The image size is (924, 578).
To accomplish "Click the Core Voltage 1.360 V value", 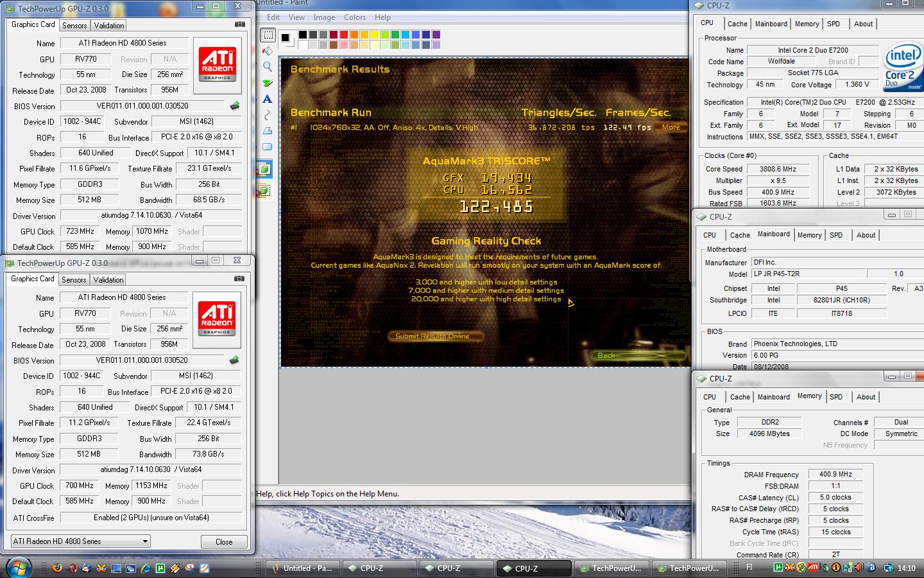I will [x=857, y=84].
